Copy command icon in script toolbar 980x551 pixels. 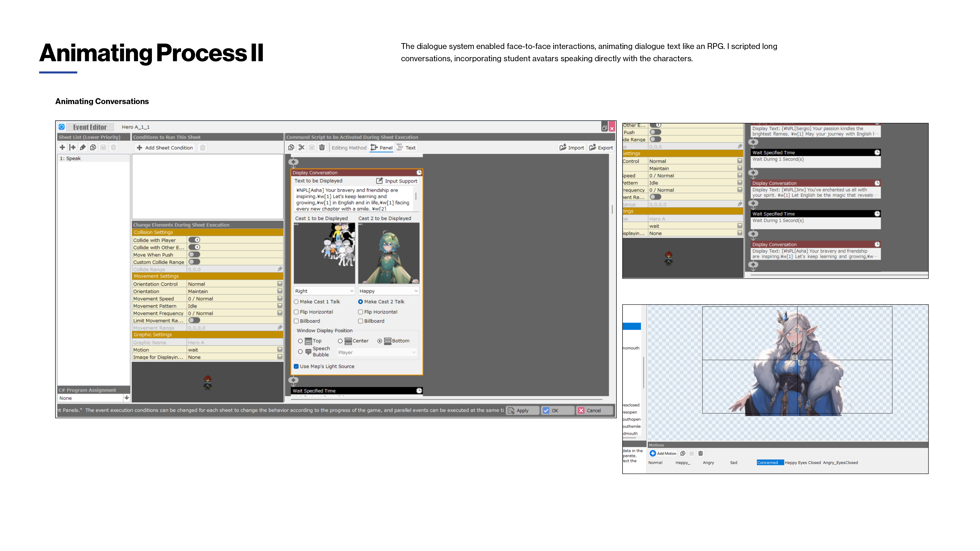(291, 147)
